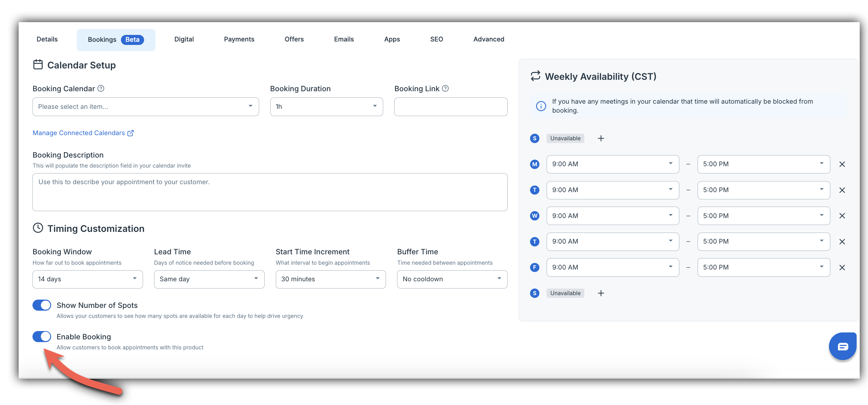Open the Booking Calendar dropdown

coord(145,107)
